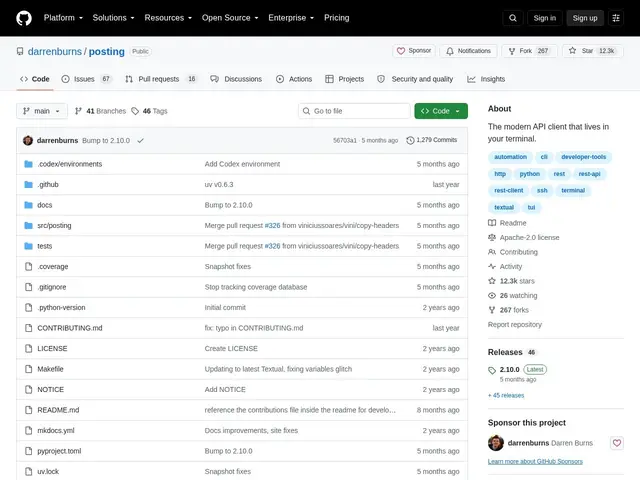Click the bell icon for Notifications
Screen dimensions: 640x480
449,51
